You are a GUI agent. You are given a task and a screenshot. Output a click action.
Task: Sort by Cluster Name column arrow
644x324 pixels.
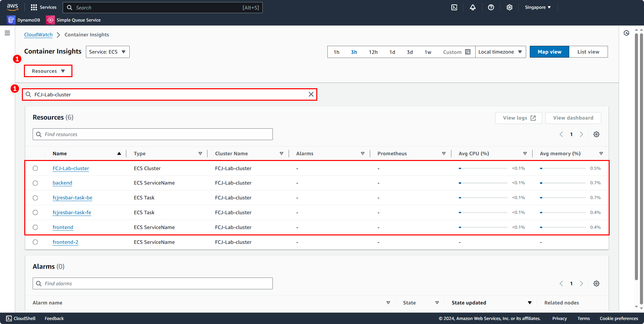click(x=282, y=154)
